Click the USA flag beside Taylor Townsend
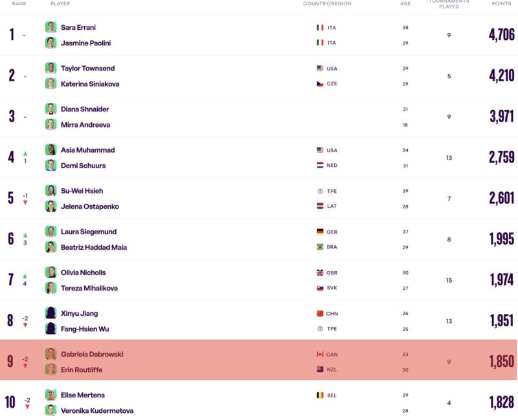Viewport: 518px width, 420px height. [x=320, y=69]
